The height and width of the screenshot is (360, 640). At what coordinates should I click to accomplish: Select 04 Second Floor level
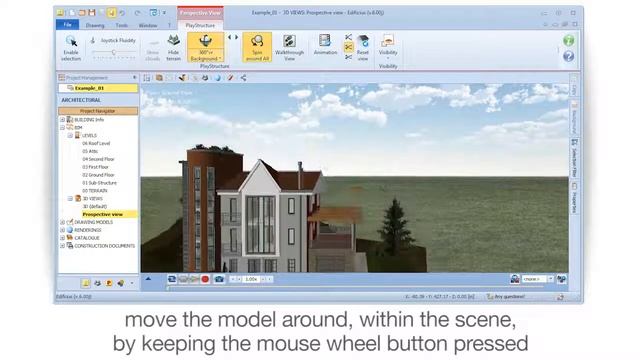[98, 159]
